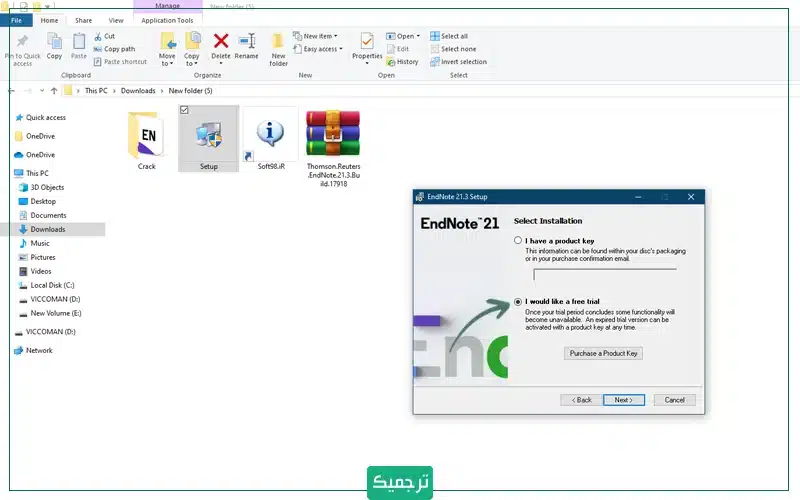Click Paste shortcut in Clipboard group
Screen dimensions: 800x500
[120, 62]
